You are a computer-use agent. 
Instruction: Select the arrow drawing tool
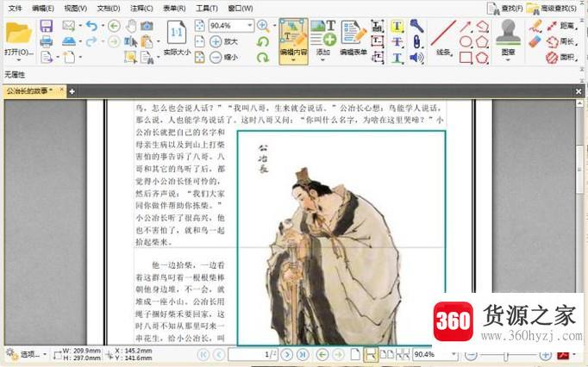[x=466, y=26]
